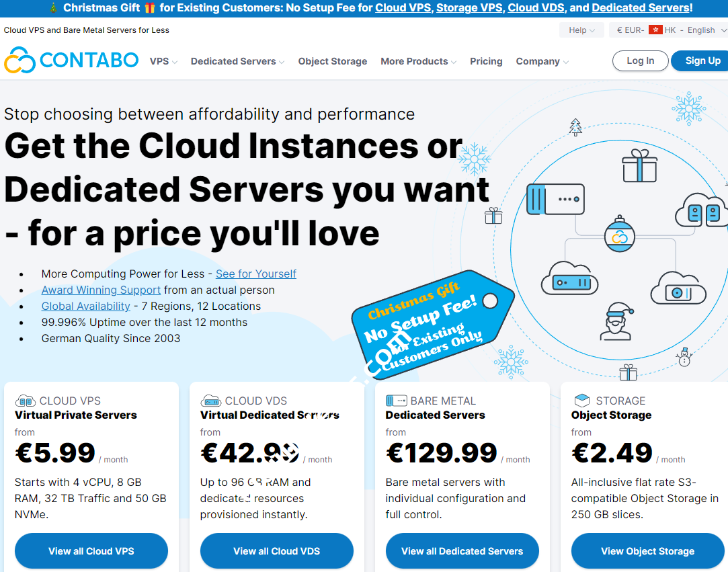Click the €5.99 price text
This screenshot has height=572, width=728.
click(55, 453)
